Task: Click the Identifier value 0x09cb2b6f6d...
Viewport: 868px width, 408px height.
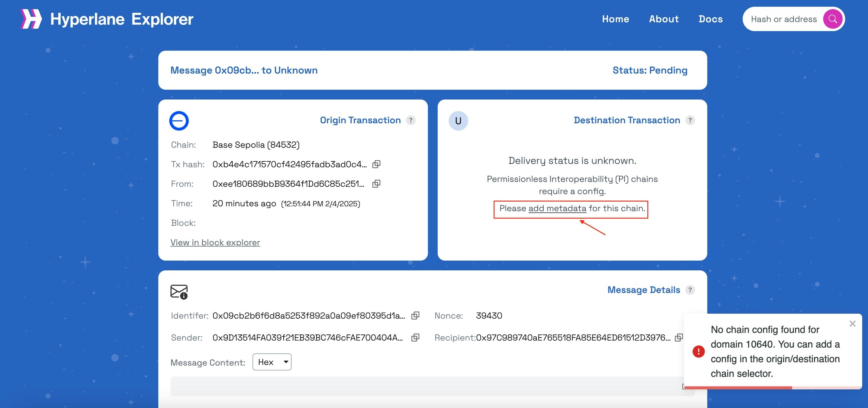Action: [x=309, y=316]
